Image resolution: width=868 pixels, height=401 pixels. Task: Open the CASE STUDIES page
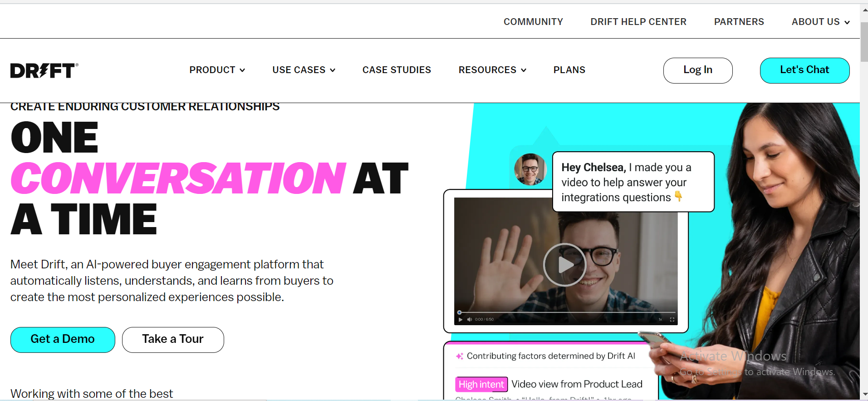point(397,70)
